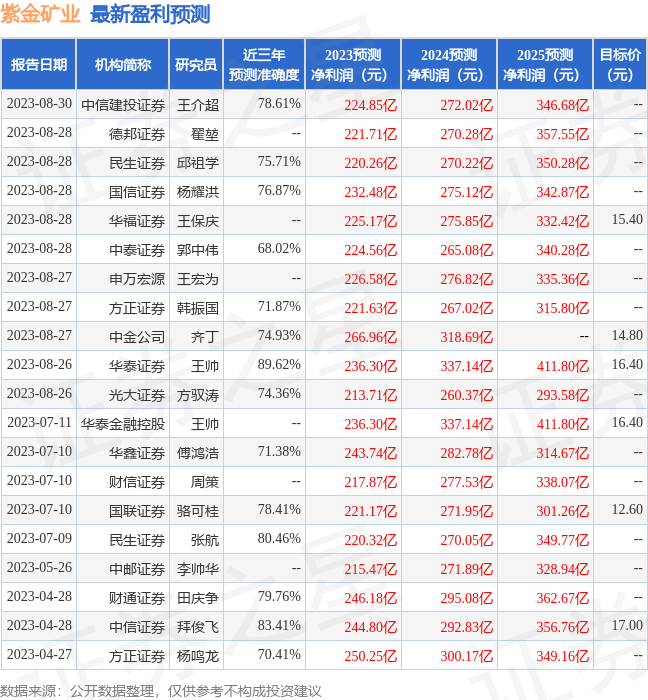Click target price 17.00
The image size is (648, 700).
pyautogui.click(x=627, y=625)
